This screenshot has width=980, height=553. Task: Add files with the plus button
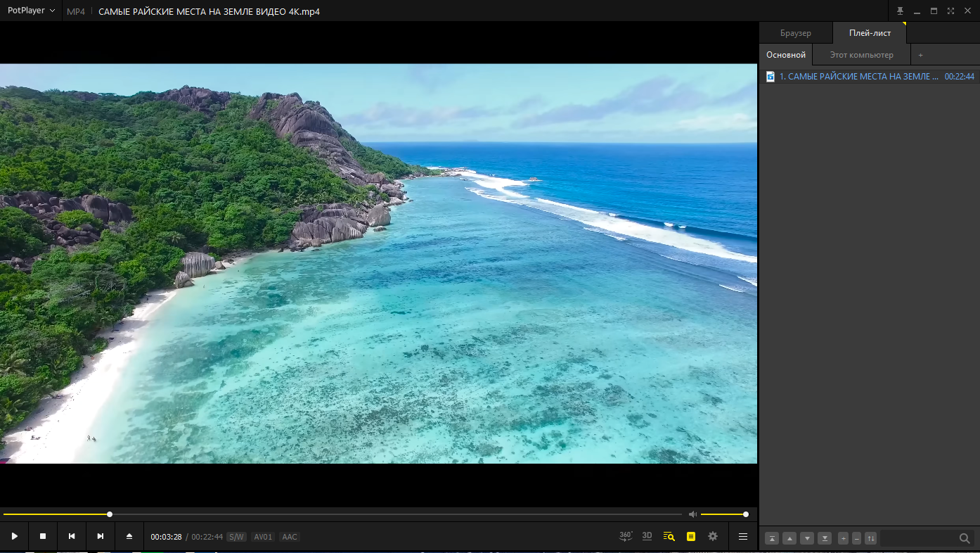click(842, 538)
